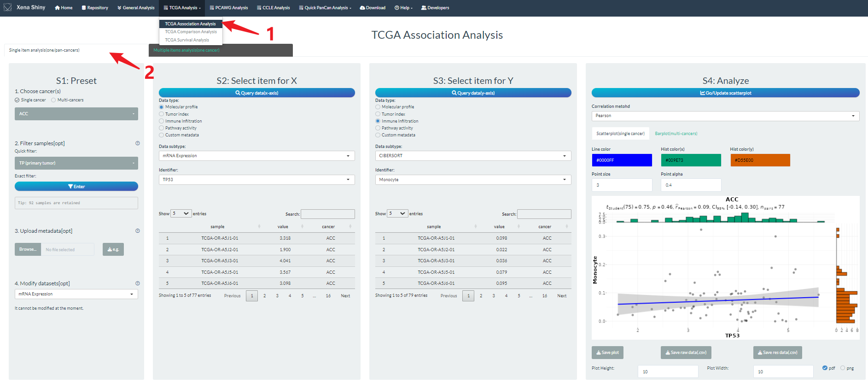This screenshot has width=868, height=383.
Task: Click Save raw data(.csv) button
Action: click(x=686, y=353)
